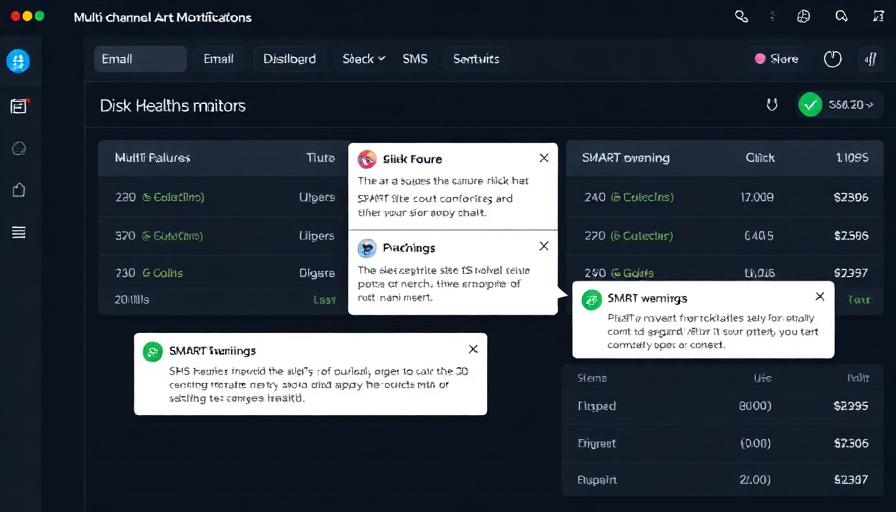Click the Slick Foure notification avatar icon
This screenshot has width=896, height=512.
[367, 159]
